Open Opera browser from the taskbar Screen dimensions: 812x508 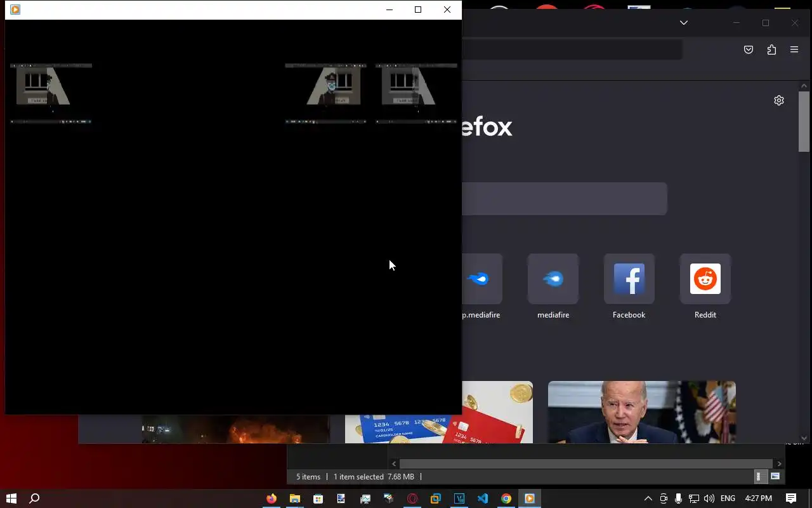coord(412,498)
